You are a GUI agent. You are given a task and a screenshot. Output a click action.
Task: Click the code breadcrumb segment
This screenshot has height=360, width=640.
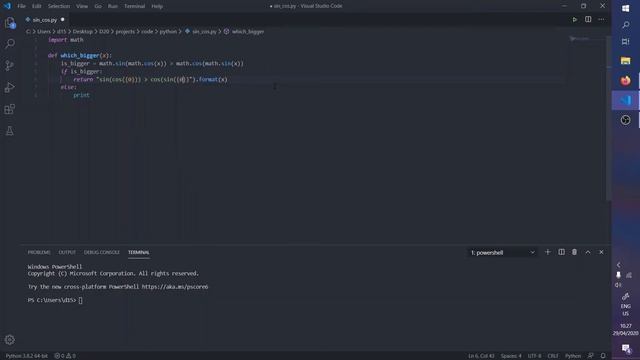click(147, 31)
